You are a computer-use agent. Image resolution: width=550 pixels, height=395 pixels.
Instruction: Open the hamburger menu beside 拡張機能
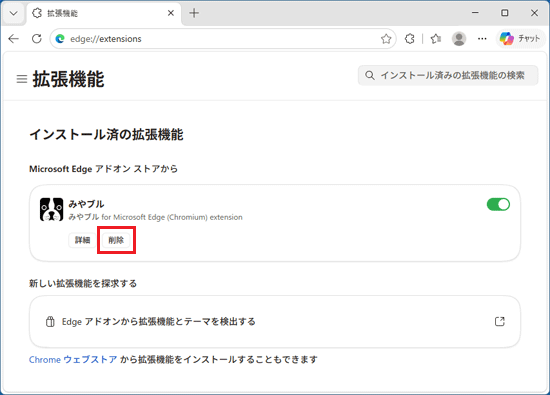pyautogui.click(x=22, y=79)
